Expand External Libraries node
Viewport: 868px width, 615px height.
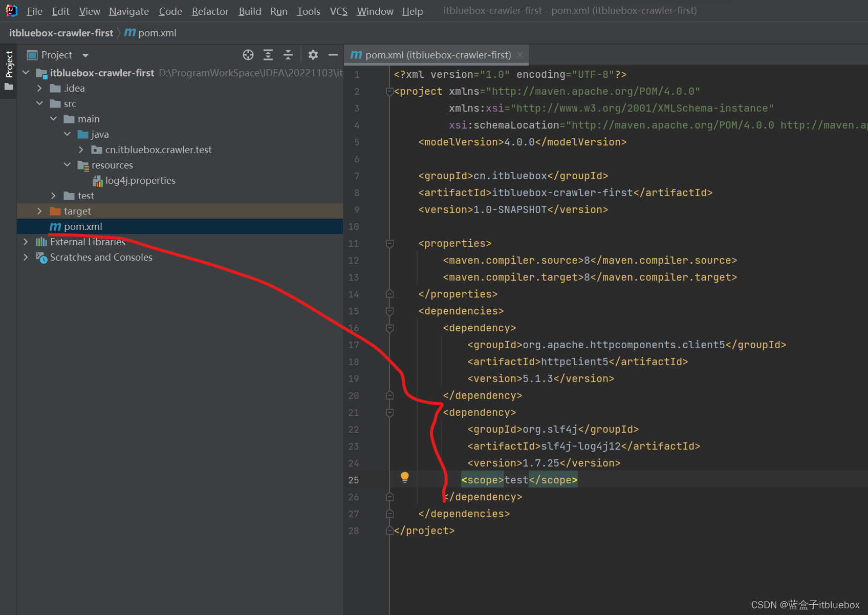26,242
